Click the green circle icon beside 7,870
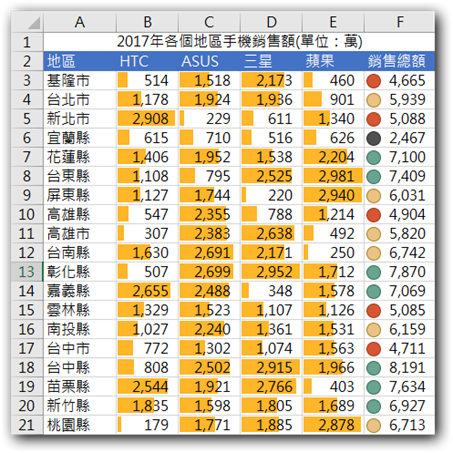The height and width of the screenshot is (453, 453). (x=374, y=272)
